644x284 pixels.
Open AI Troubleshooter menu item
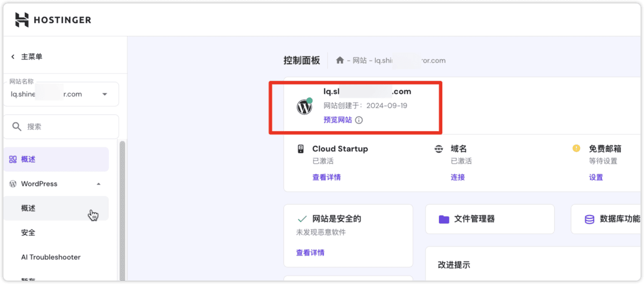point(51,257)
